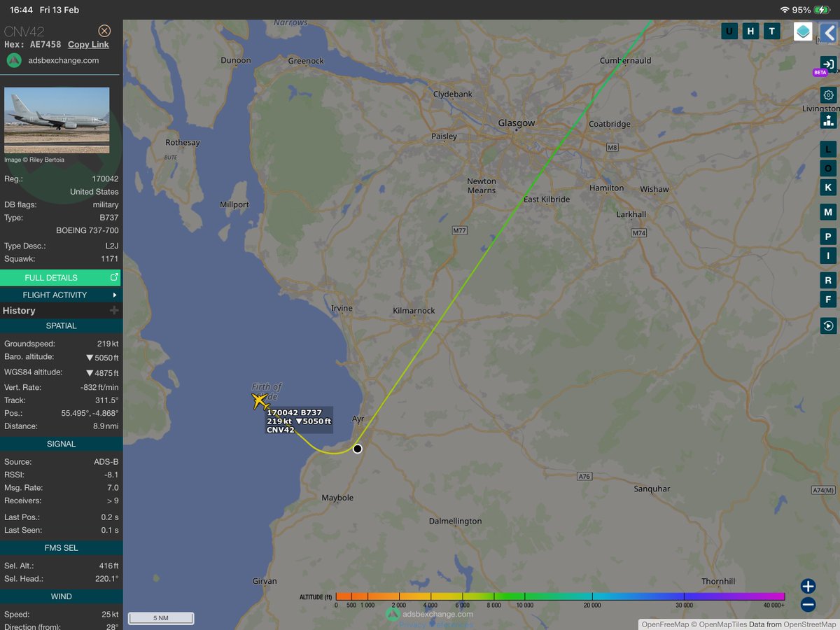
Task: Toggle the T map button
Action: tap(771, 31)
